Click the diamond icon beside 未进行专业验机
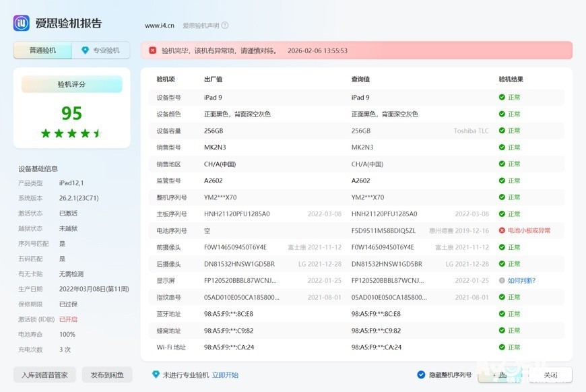The height and width of the screenshot is (392, 586). point(156,374)
